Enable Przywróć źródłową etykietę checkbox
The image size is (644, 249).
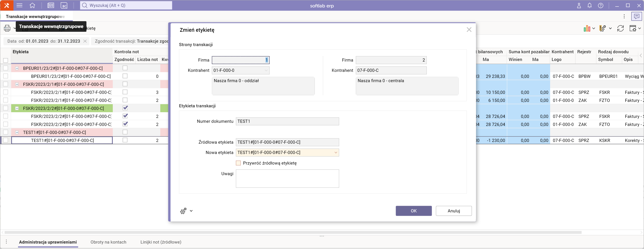pyautogui.click(x=238, y=163)
